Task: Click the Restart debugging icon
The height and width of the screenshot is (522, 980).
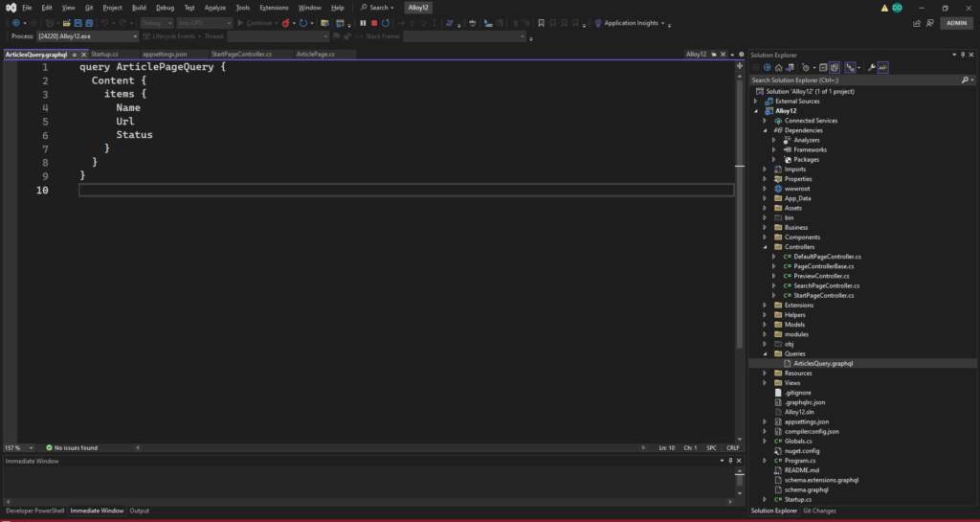Action: [385, 22]
